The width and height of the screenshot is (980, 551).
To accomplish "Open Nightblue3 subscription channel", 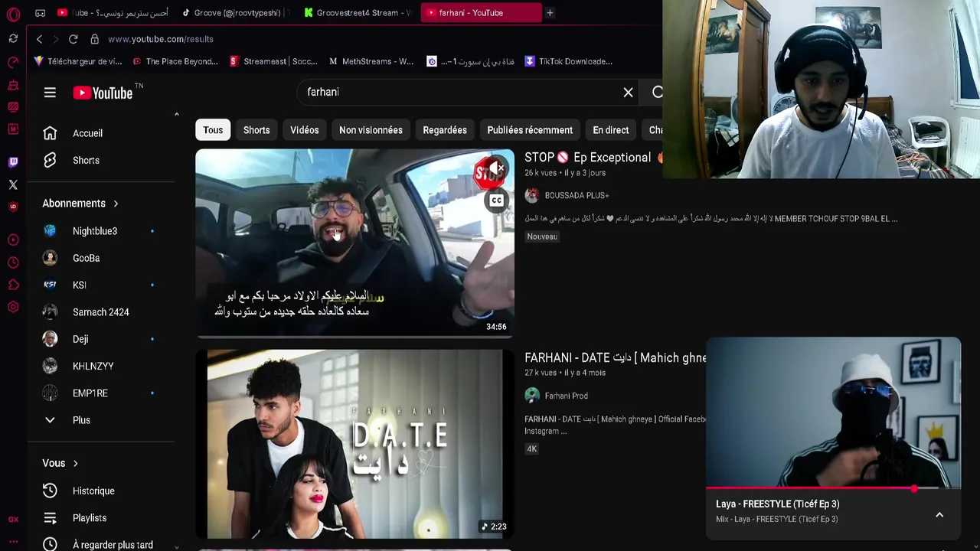I will (95, 231).
